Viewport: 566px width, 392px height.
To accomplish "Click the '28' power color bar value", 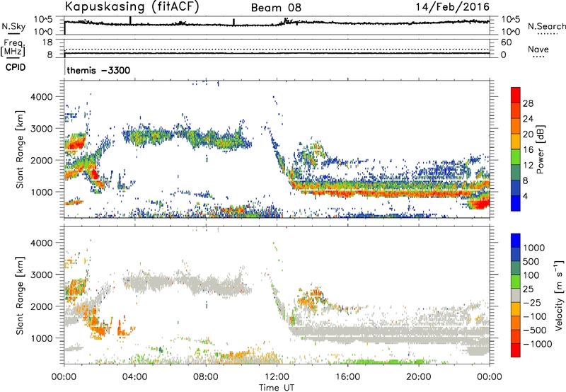I will [528, 103].
